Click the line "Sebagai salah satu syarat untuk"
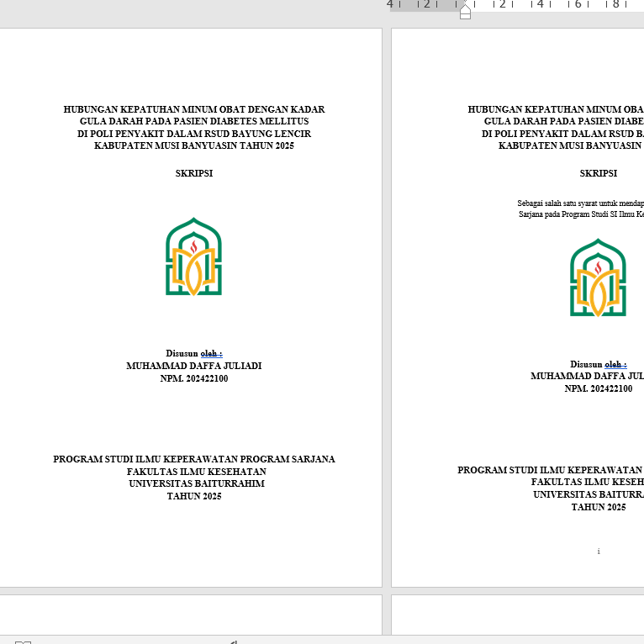Screen dimensions: 644x644 point(580,203)
